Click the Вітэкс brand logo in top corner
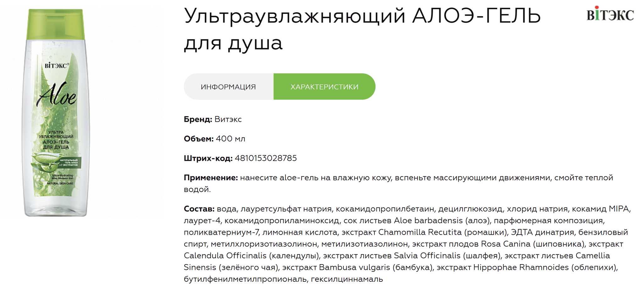 pyautogui.click(x=610, y=14)
